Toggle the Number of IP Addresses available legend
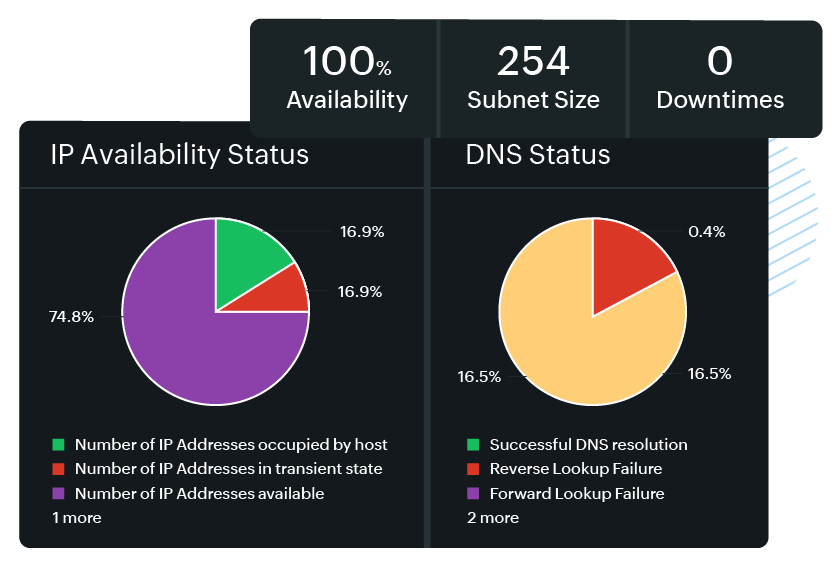Screen dimensions: 831x564 click(199, 493)
